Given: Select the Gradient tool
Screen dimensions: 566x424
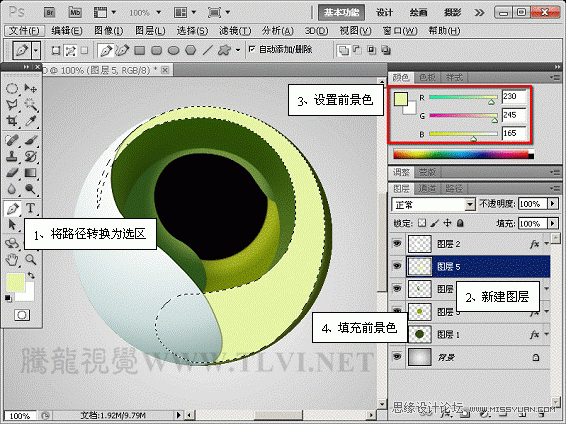Looking at the screenshot, I should [x=30, y=172].
